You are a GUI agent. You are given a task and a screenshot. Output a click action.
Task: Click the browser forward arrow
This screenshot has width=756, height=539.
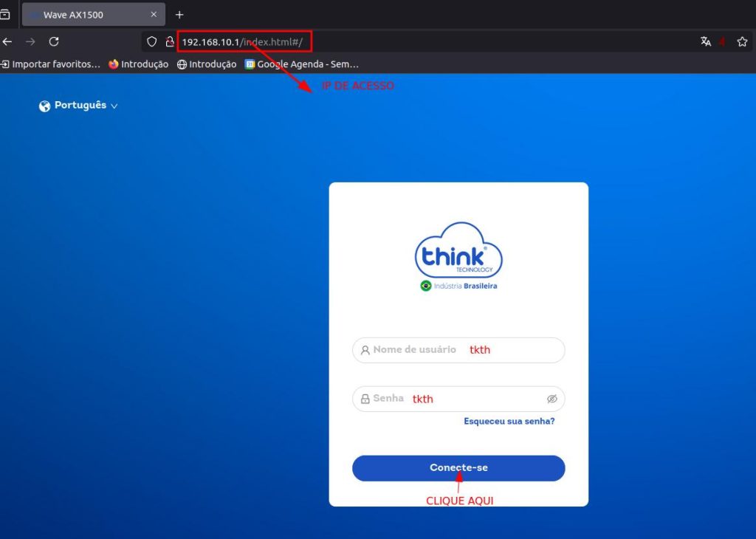pos(30,42)
